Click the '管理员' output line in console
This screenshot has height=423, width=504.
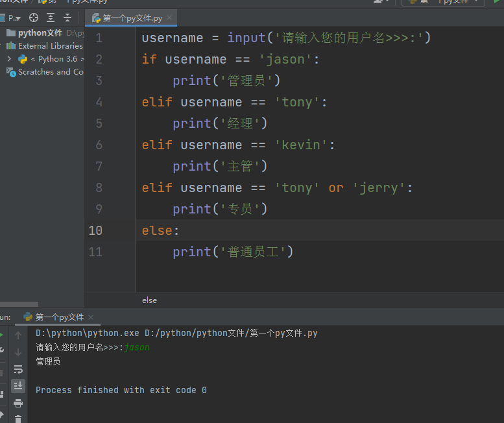coord(48,361)
